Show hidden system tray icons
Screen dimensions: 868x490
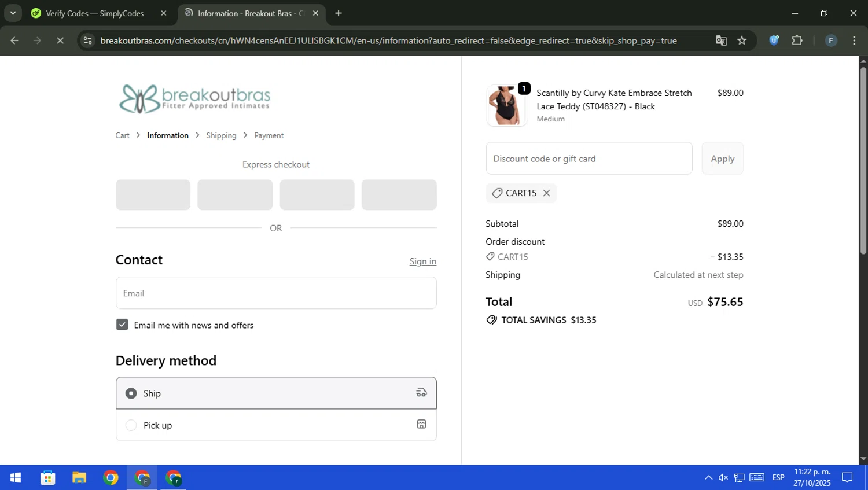coord(708,478)
